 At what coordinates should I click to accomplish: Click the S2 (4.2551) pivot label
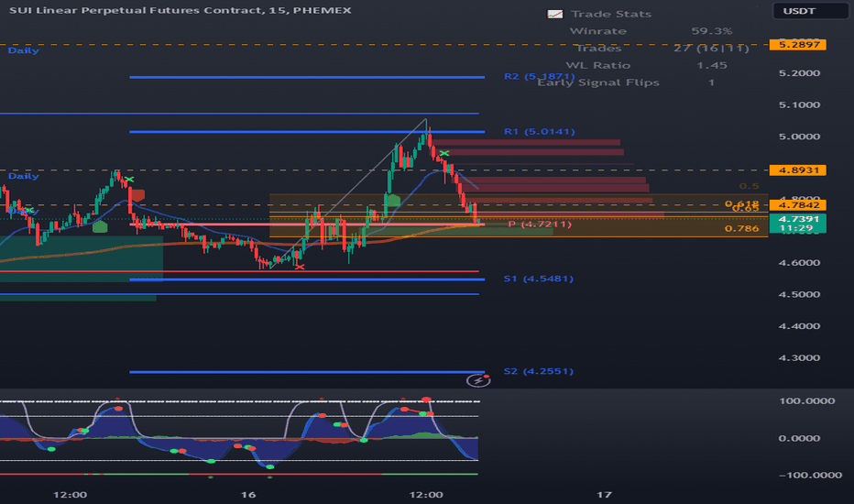538,371
